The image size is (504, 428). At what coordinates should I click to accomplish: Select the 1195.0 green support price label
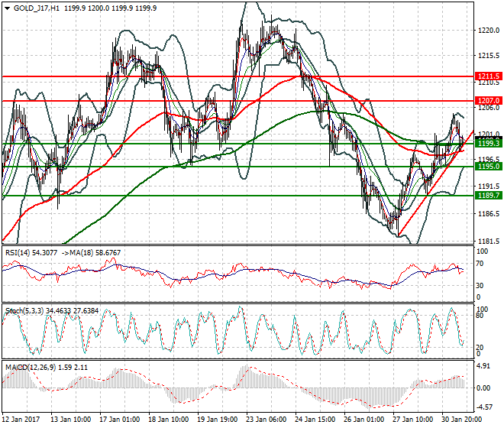(x=488, y=167)
